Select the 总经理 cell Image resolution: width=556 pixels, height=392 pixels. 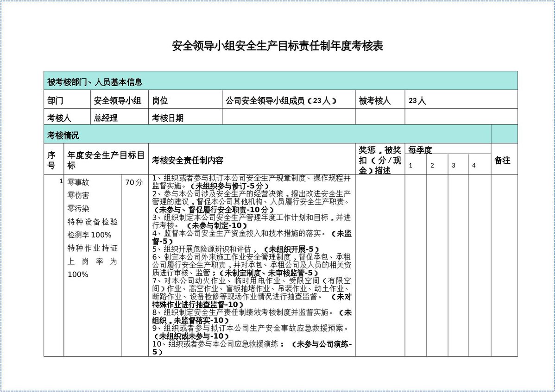pyautogui.click(x=119, y=117)
